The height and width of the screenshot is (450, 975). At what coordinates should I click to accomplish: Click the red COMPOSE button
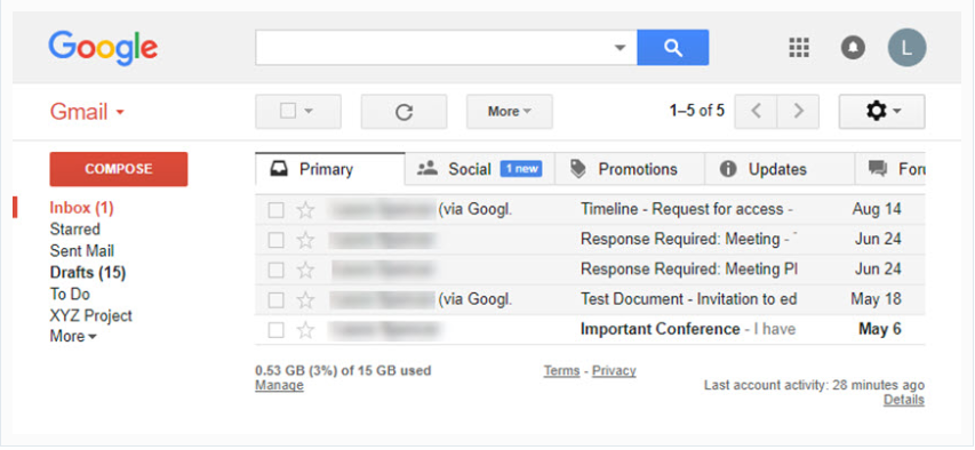pyautogui.click(x=119, y=169)
